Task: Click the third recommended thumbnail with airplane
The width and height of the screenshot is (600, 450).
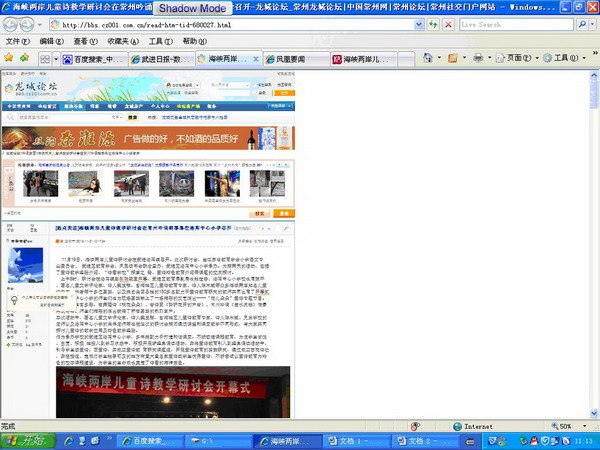Action: tap(131, 184)
